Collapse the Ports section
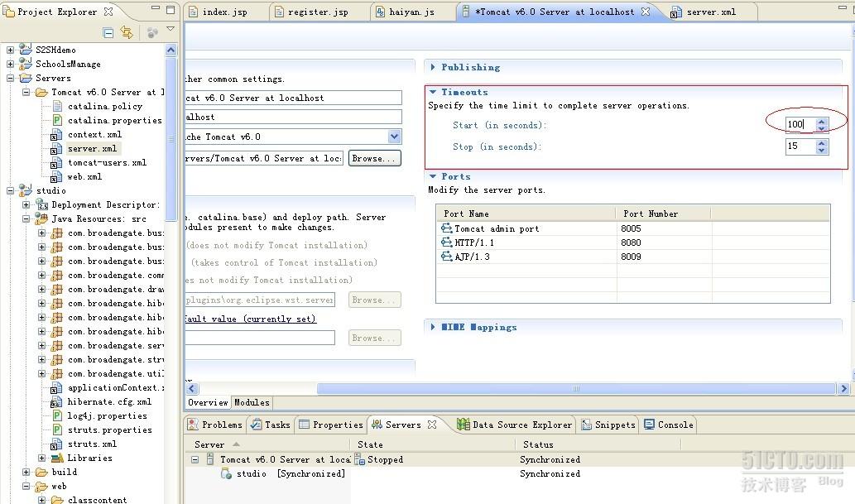855x504 pixels. pyautogui.click(x=433, y=176)
